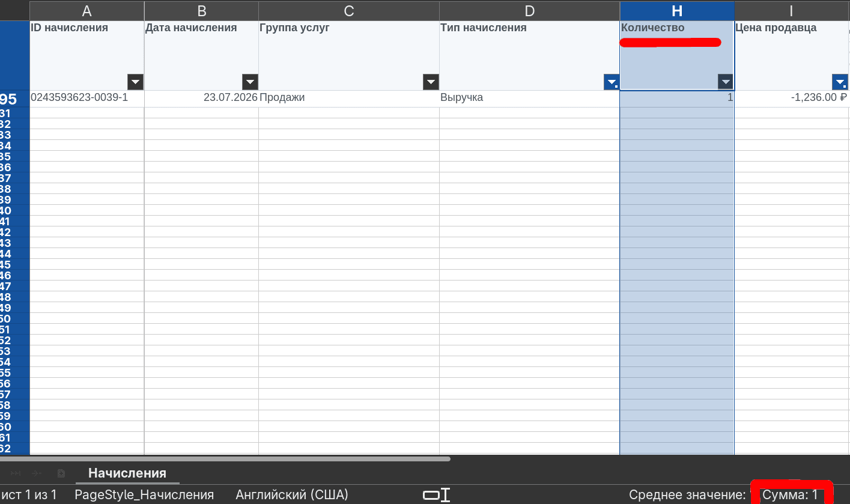Click the Группа услуг header cell
Viewport: 850px width, 504px height.
(x=349, y=55)
